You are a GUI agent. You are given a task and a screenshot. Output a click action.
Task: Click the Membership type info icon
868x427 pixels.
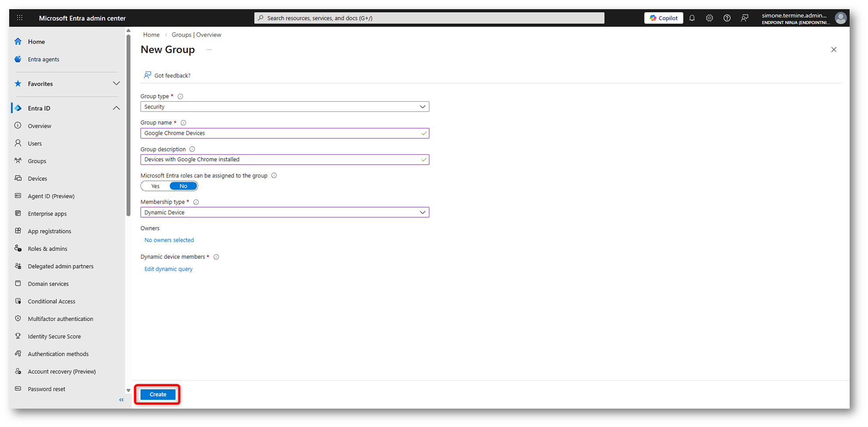196,202
